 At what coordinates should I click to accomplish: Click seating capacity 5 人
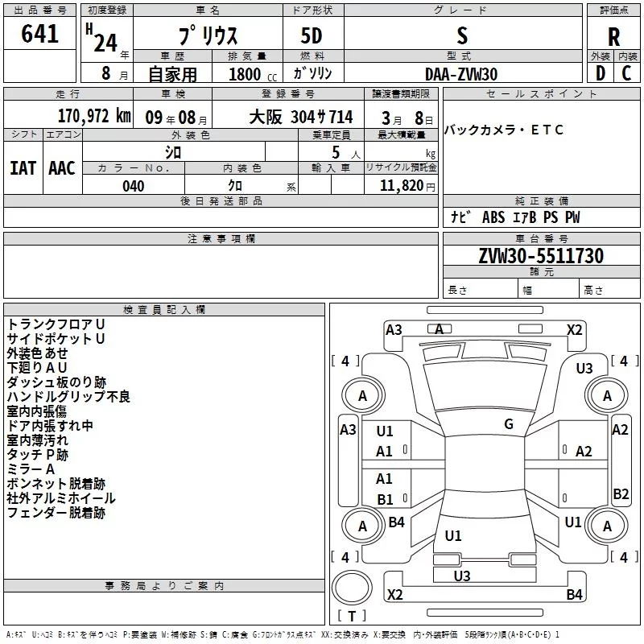(x=345, y=152)
